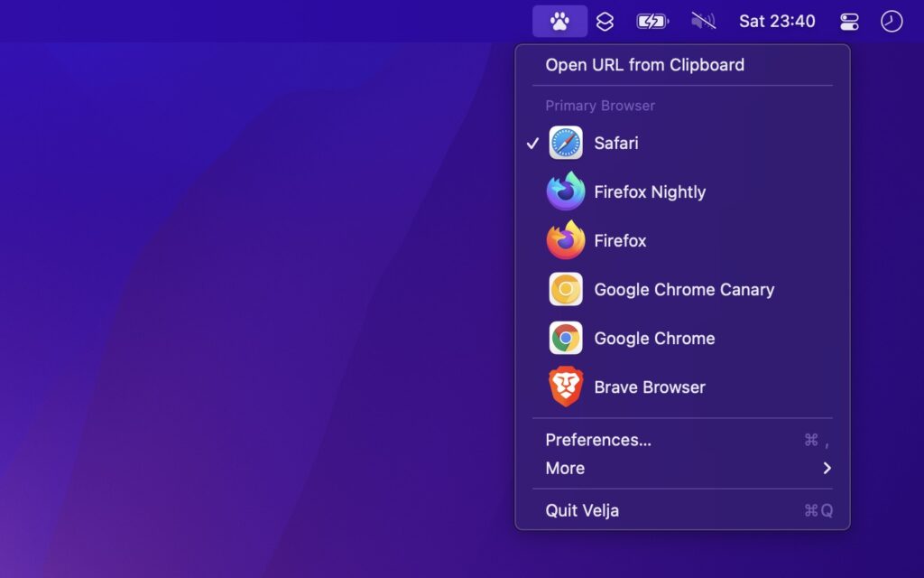The width and height of the screenshot is (924, 578).
Task: Select Firefox Nightly as primary browser
Action: pyautogui.click(x=682, y=191)
